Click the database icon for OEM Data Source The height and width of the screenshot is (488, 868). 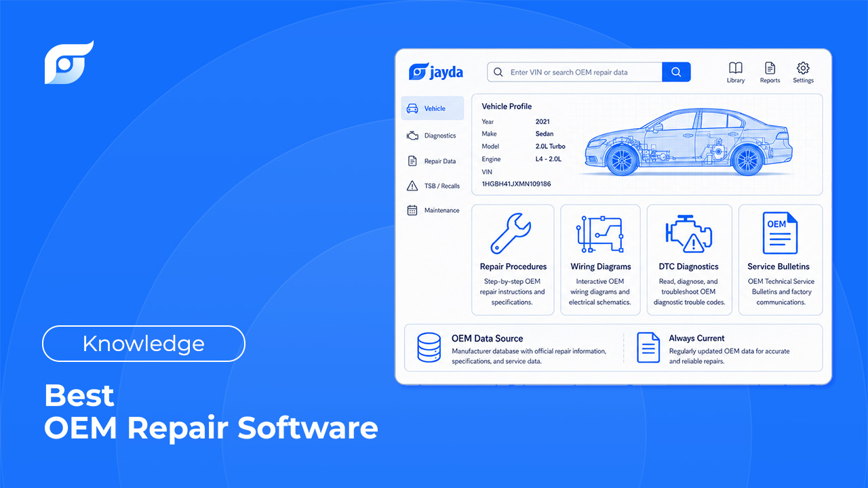pos(429,348)
